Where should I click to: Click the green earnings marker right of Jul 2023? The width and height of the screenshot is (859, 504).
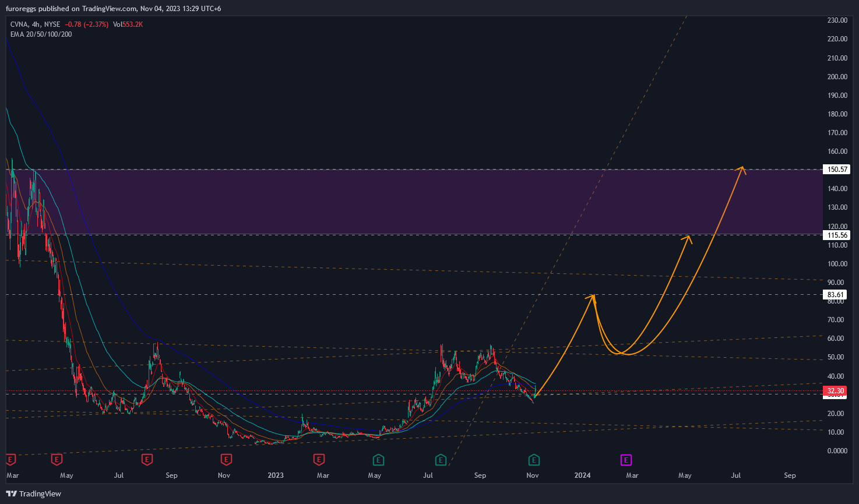tap(441, 460)
